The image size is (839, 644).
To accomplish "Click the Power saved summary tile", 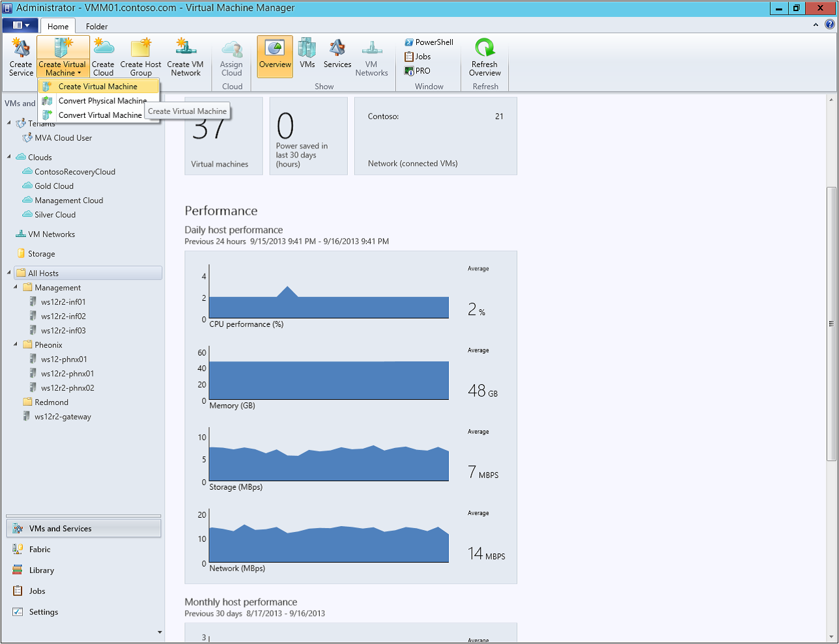I will coord(308,136).
